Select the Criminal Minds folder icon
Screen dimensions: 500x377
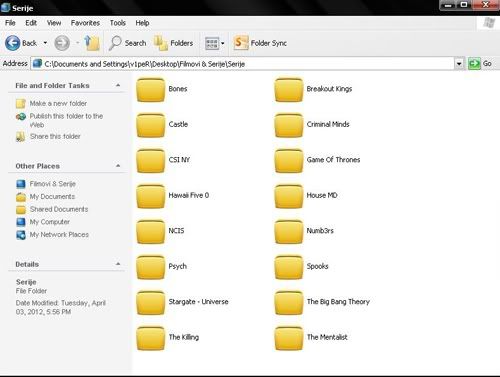[289, 125]
